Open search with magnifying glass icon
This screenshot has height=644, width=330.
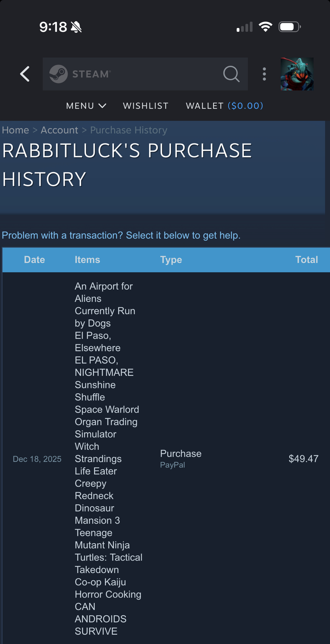[x=231, y=74]
